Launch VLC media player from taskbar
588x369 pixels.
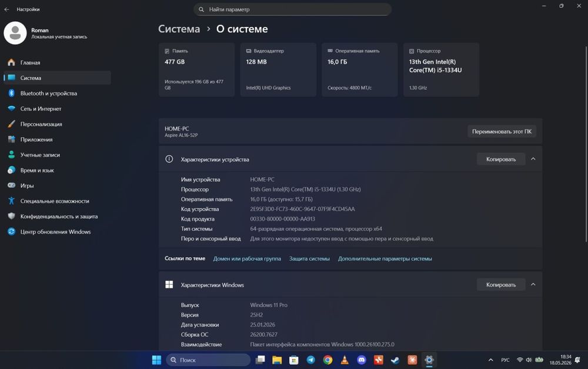(344, 360)
